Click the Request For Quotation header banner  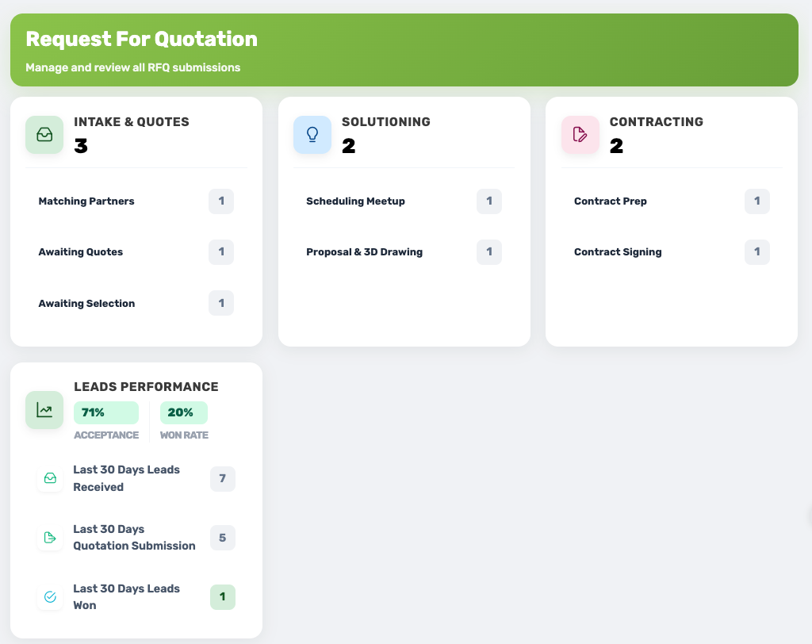[404, 49]
